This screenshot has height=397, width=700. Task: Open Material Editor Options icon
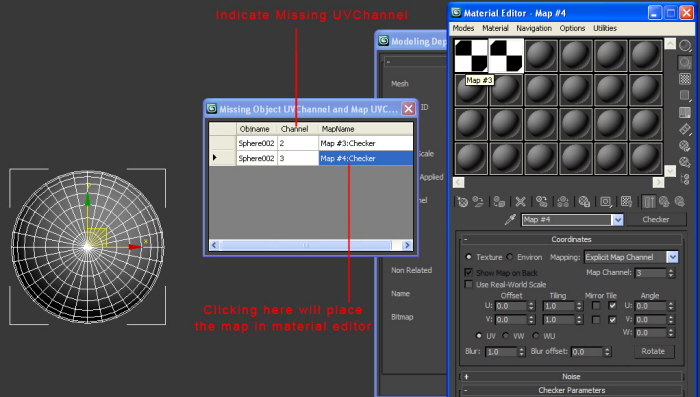(684, 146)
